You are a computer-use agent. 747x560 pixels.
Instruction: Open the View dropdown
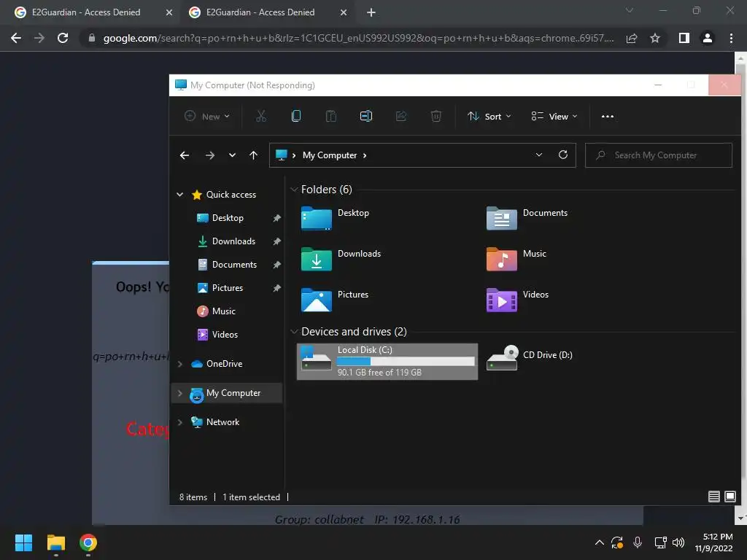pos(554,116)
